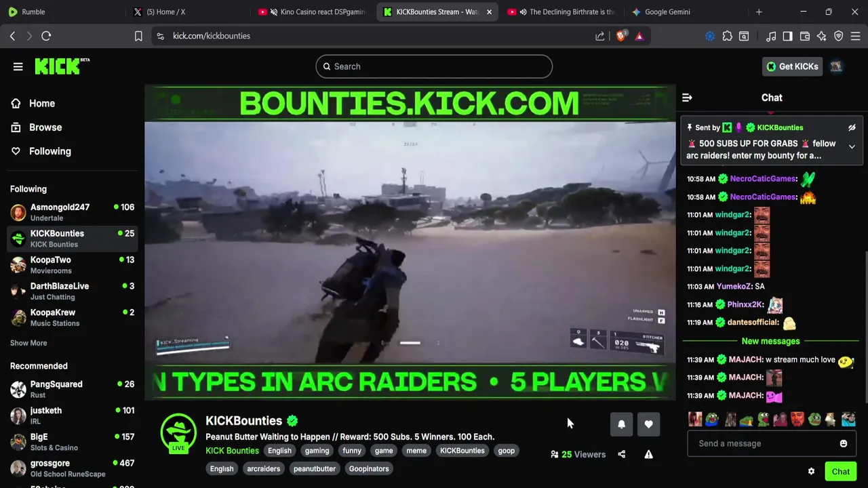Send message with green Chat button

(841, 472)
